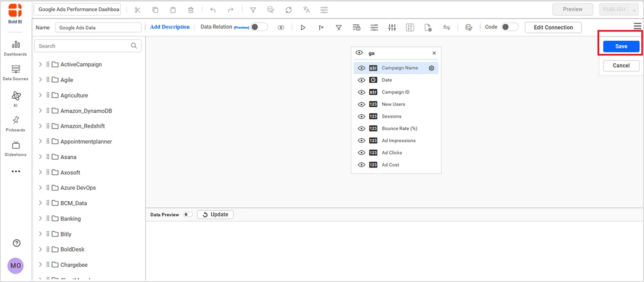Screen dimensions: 644x282
Task: Click the boxed vertical sliders icon
Action: click(x=410, y=27)
